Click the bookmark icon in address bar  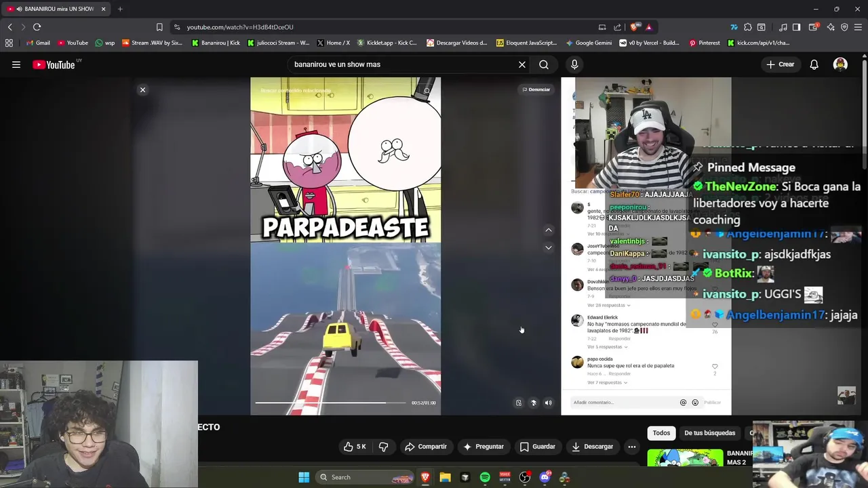159,27
